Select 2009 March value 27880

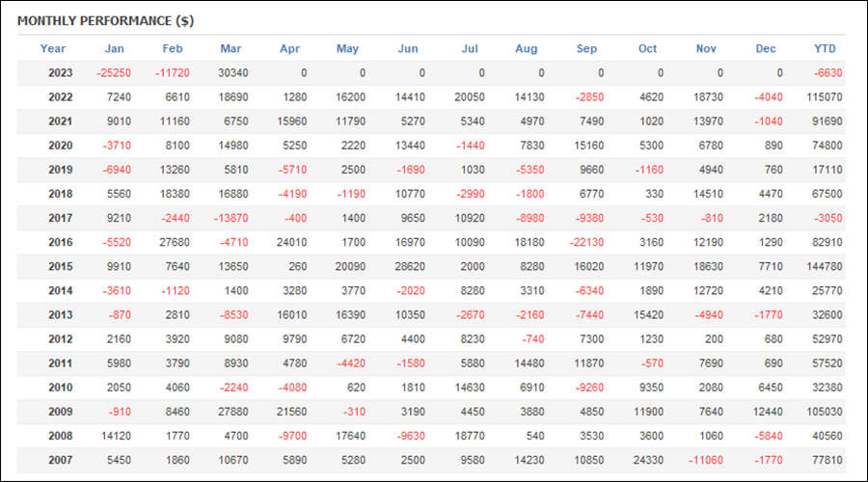tap(233, 412)
